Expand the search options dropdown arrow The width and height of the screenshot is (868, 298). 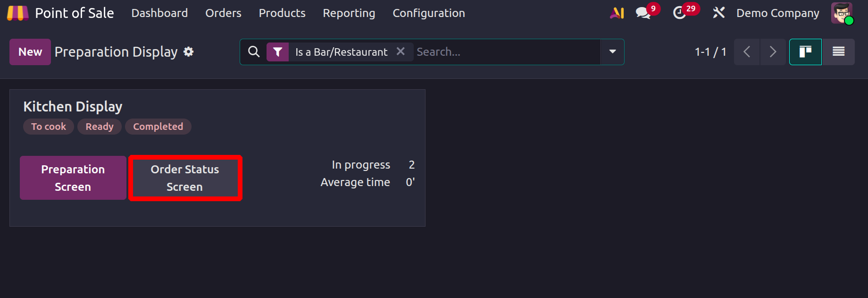(x=612, y=52)
